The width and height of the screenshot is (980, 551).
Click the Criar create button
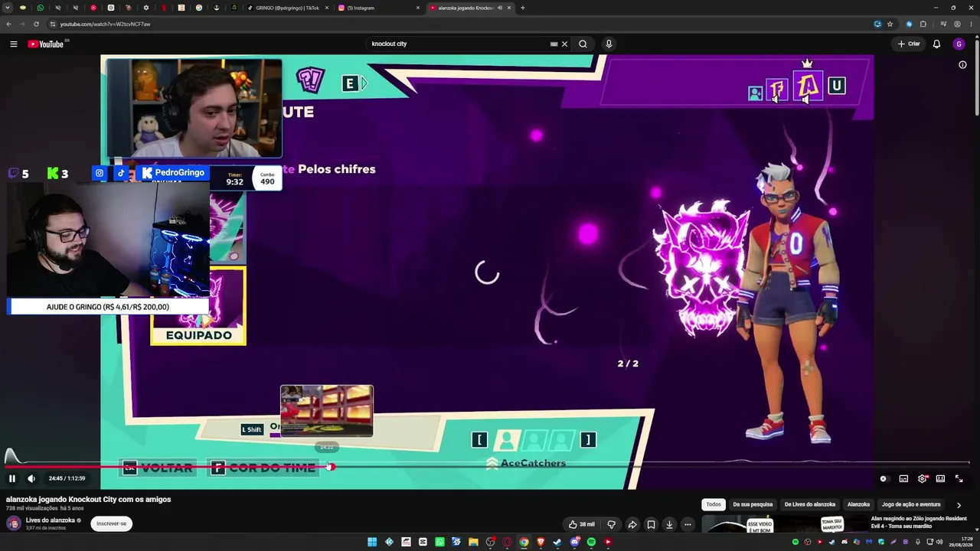tap(909, 44)
